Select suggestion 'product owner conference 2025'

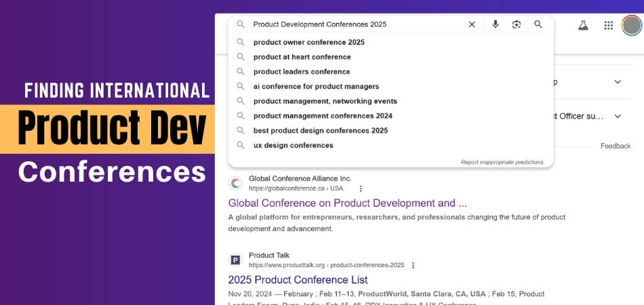pos(308,42)
